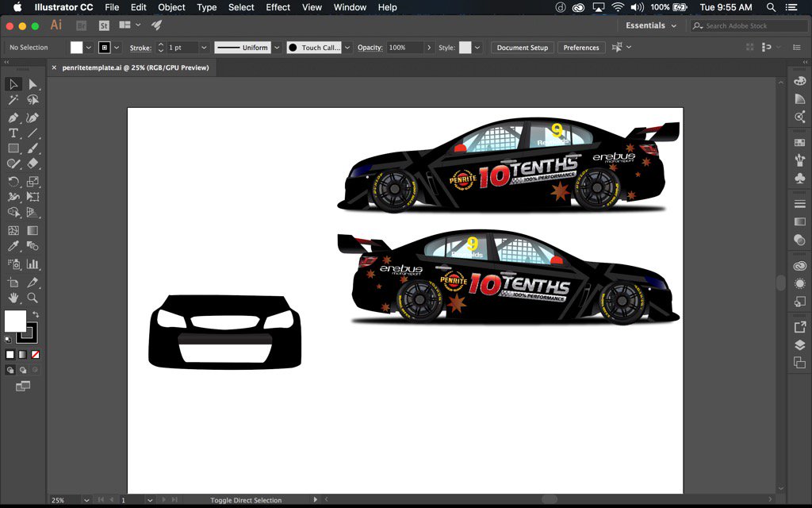The image size is (812, 508).
Task: Open zoom level 25% dropdown
Action: (86, 500)
